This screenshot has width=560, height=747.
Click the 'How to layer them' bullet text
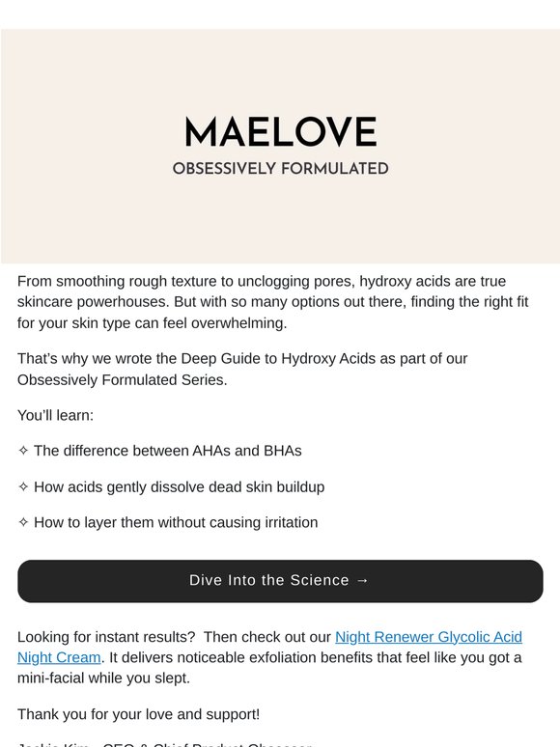(176, 522)
